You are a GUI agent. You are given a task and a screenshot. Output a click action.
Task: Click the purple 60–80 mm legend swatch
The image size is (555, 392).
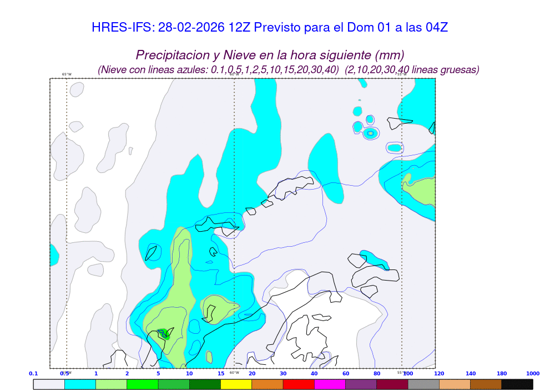pyautogui.click(x=361, y=384)
